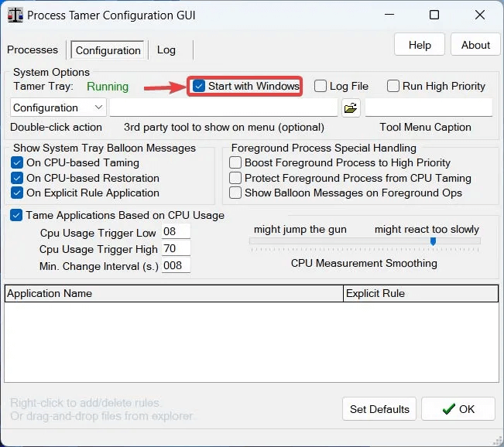Toggle Tame Applications Based on CPU Usage
The height and width of the screenshot is (447, 504).
(16, 215)
